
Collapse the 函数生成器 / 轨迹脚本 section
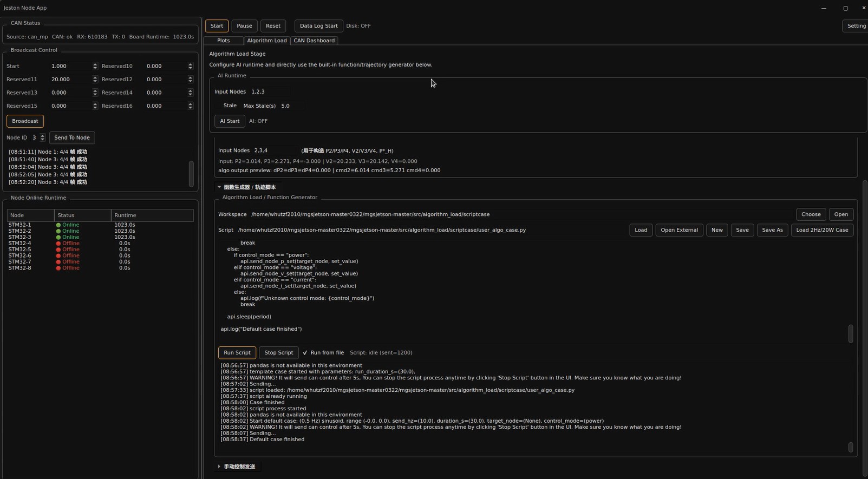[219, 187]
